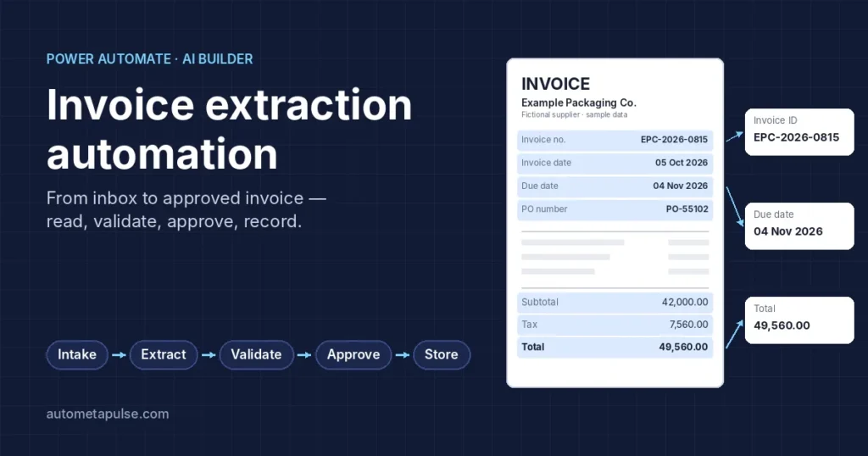Click the 'read, validate, approve, record.' line
Image resolution: width=868 pixels, height=456 pixels.
click(174, 221)
